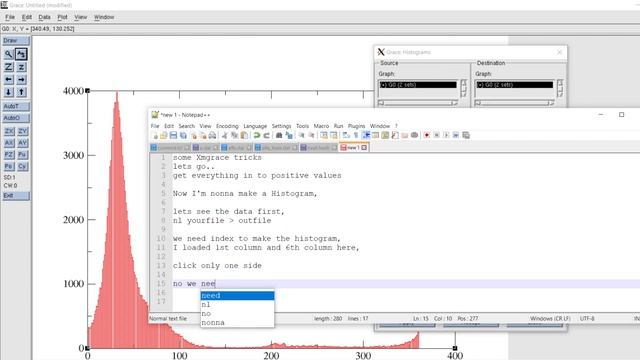Viewport: 640px width, 360px height.
Task: Choose 'nonna' from the autocomplete list
Action: click(237, 322)
